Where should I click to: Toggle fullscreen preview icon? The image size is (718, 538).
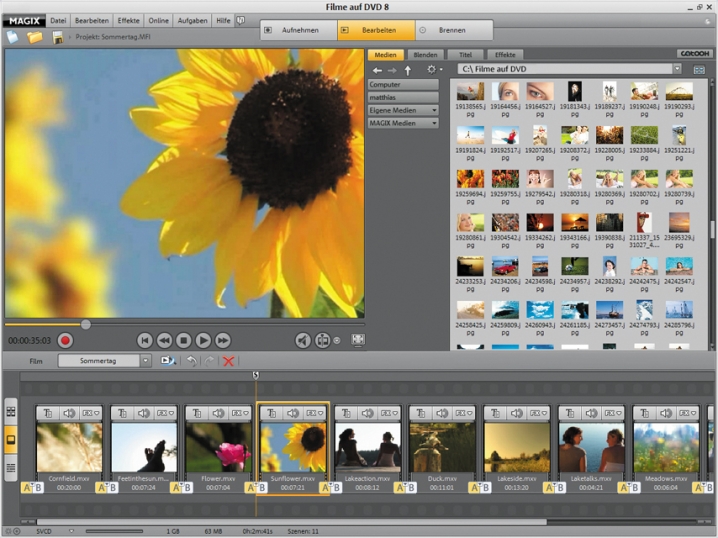coord(358,340)
